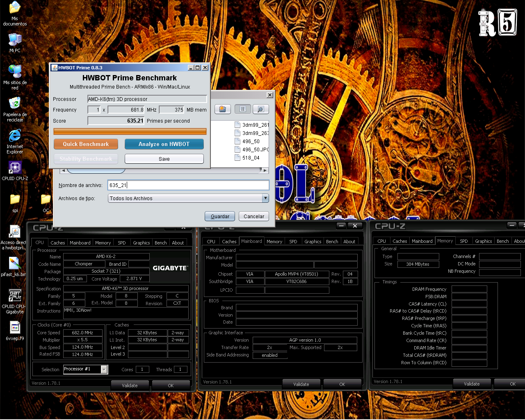The image size is (525, 420).
Task: Open About tab in middle CPU-Z
Action: (349, 242)
